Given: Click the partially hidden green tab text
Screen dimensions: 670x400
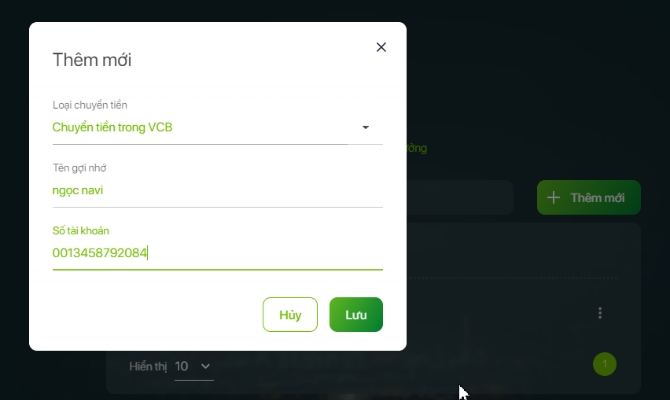Looking at the screenshot, I should [417, 148].
